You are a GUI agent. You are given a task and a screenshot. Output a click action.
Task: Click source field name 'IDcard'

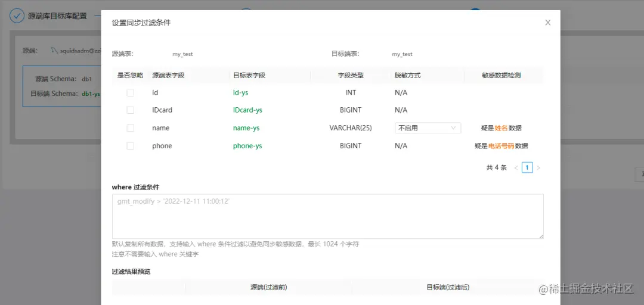[162, 110]
